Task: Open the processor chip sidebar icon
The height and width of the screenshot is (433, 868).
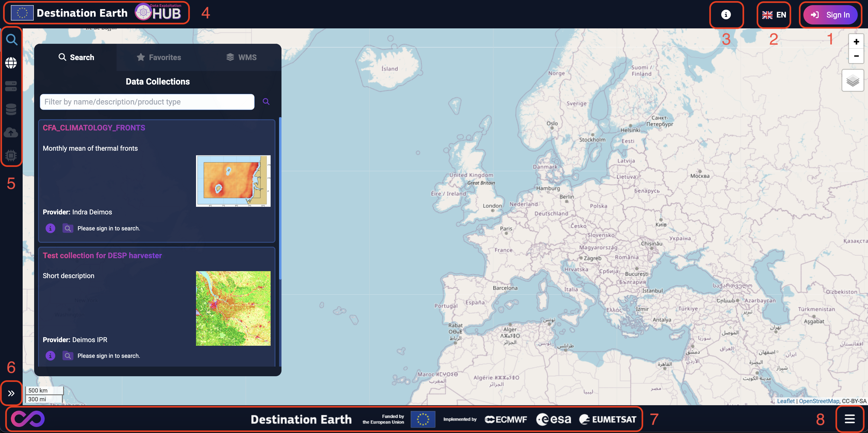Action: (x=11, y=155)
